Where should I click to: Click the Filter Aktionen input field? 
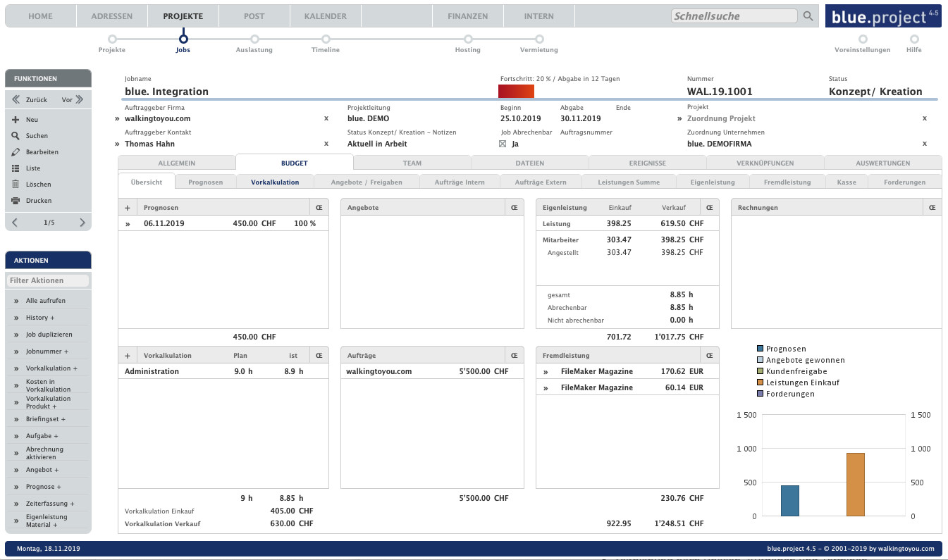(48, 280)
